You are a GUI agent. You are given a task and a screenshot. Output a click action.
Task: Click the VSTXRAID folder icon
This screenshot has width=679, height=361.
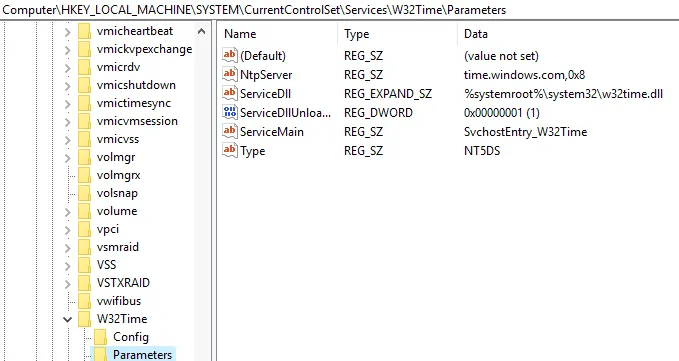84,283
